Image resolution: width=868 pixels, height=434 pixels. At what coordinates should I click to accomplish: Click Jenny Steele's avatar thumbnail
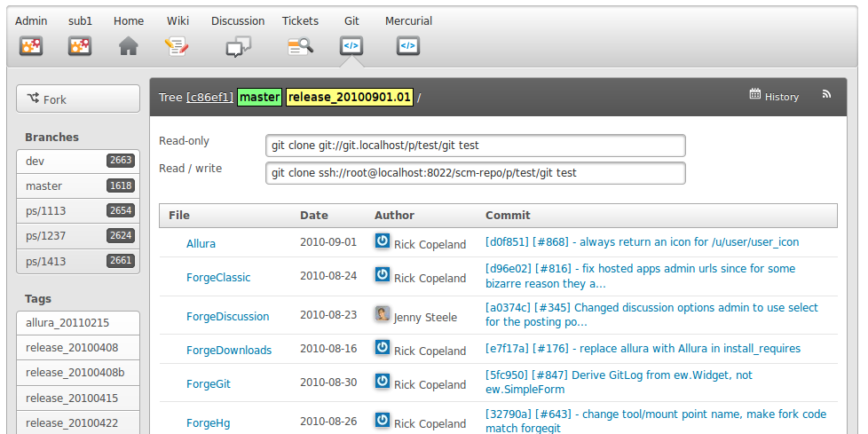pos(383,314)
